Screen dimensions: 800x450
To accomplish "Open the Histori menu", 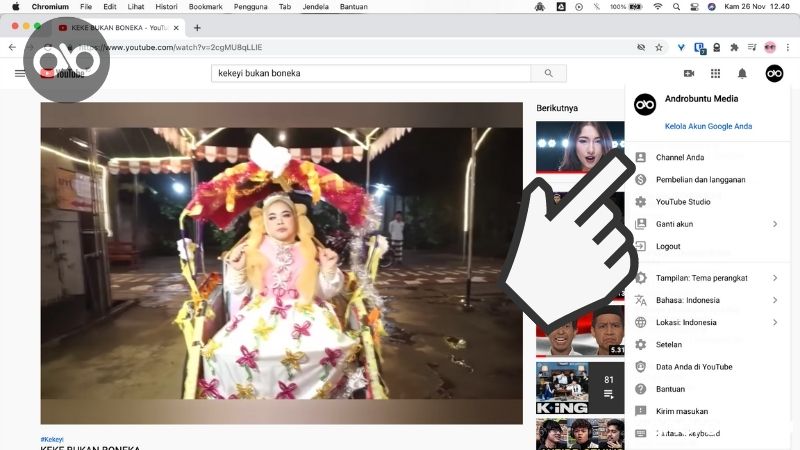I will coord(166,7).
